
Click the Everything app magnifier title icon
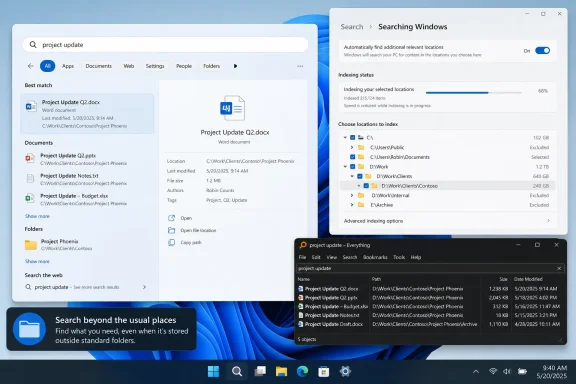(303, 245)
